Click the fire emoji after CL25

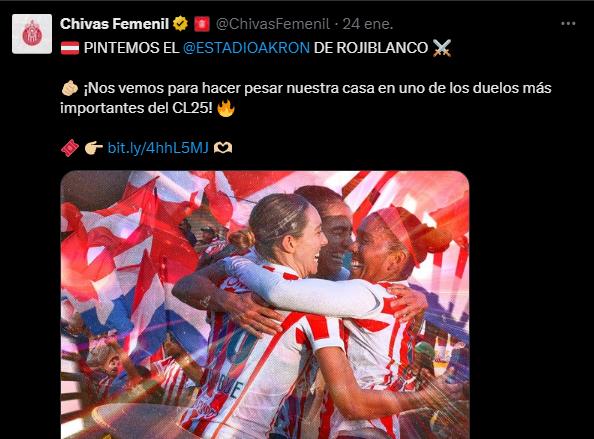click(226, 108)
